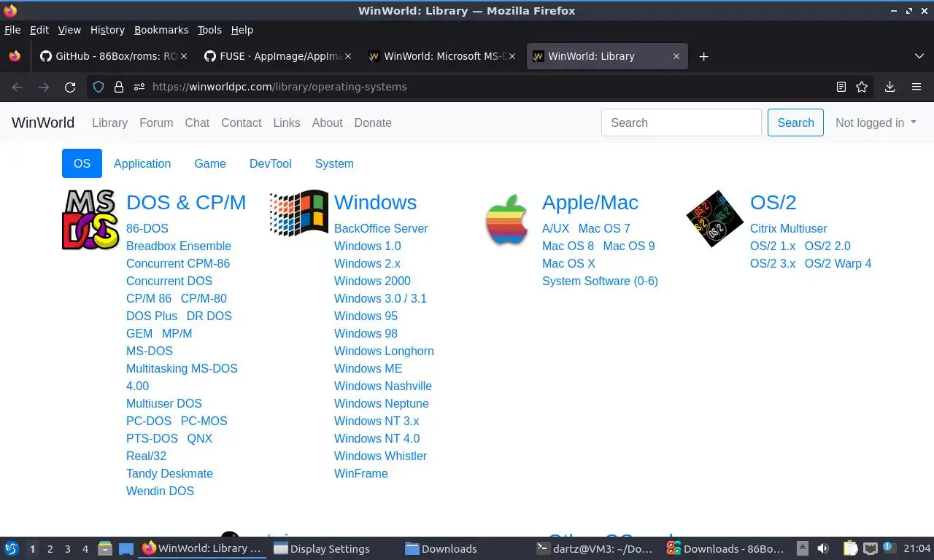The image size is (934, 560).
Task: Select the OS category pill
Action: pos(82,163)
